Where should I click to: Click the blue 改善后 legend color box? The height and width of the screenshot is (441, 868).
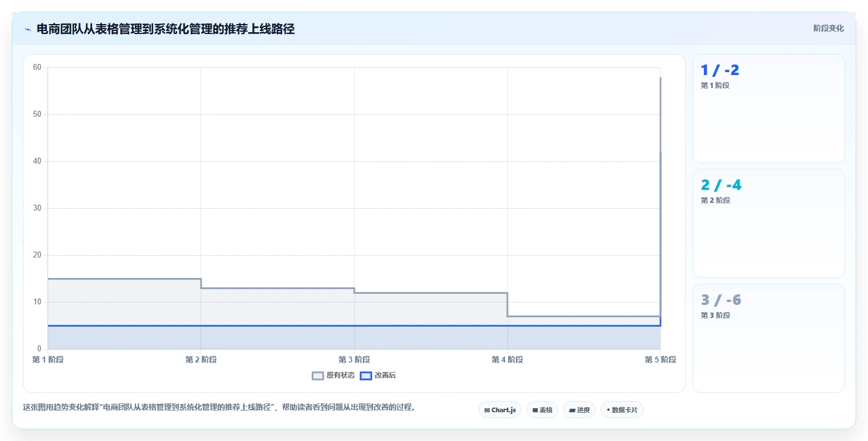[x=366, y=375]
